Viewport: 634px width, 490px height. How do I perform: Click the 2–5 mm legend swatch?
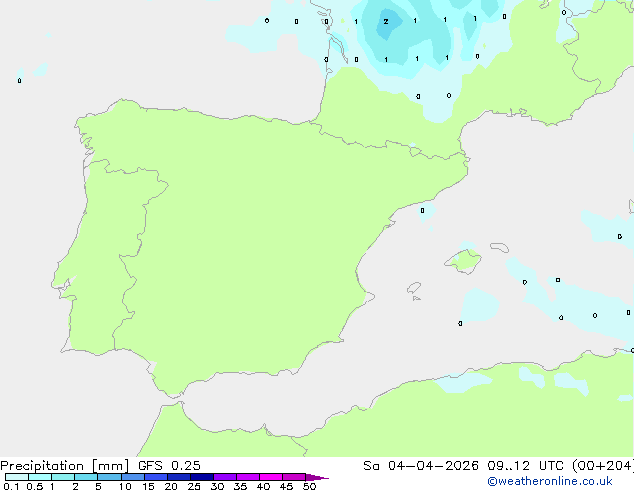(86, 477)
